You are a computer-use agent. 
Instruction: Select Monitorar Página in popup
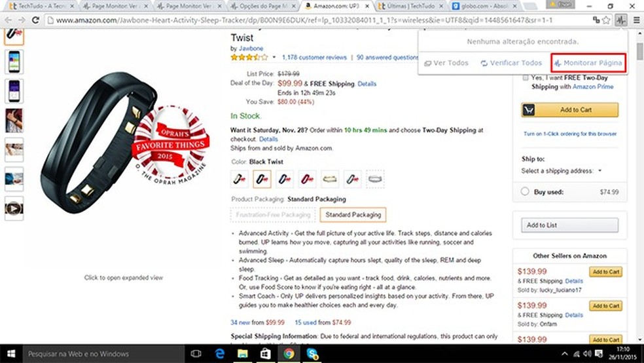coord(588,63)
